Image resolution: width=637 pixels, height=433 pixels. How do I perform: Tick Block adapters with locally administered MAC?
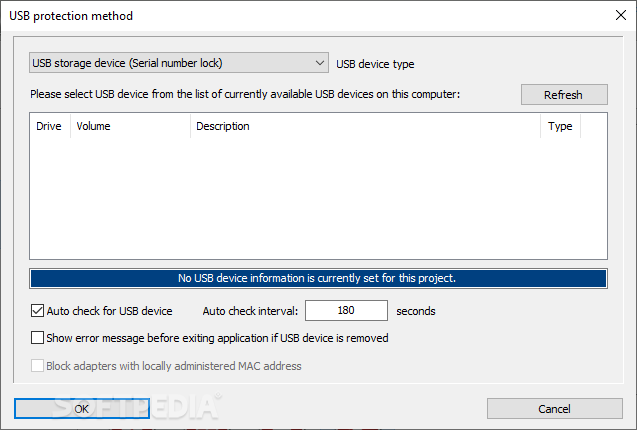tap(37, 366)
